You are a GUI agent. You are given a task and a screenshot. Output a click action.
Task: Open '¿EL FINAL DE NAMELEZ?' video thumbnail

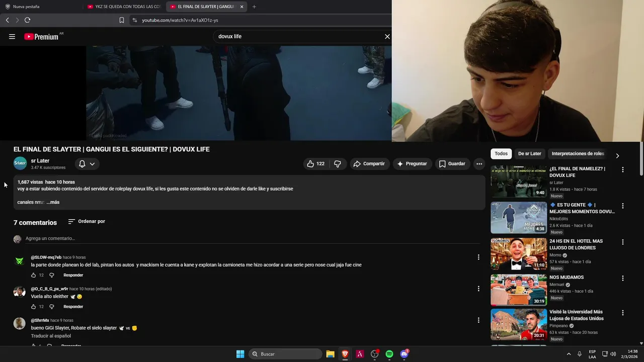pos(519,182)
